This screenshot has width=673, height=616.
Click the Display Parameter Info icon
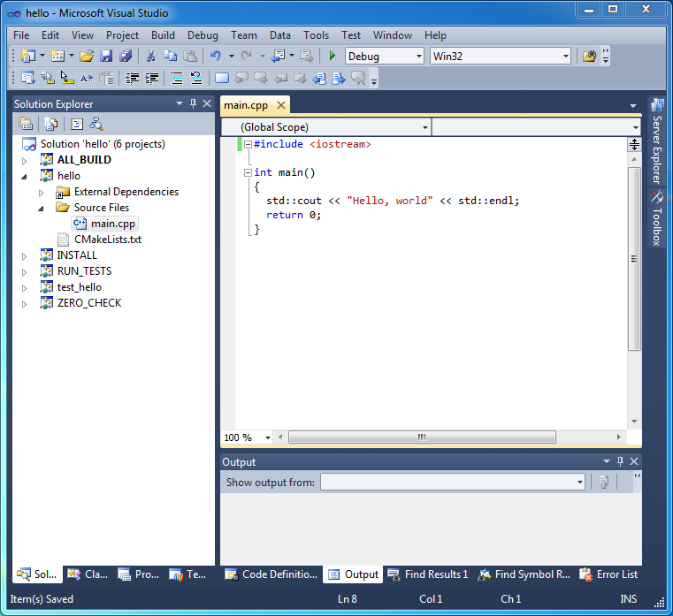click(48, 78)
